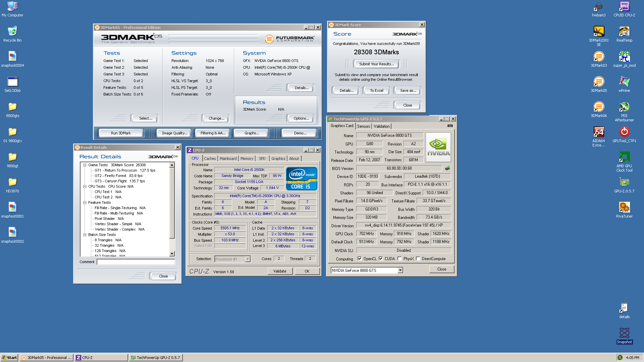
Task: Open RivaTuner desktop icon
Action: pyautogui.click(x=624, y=210)
